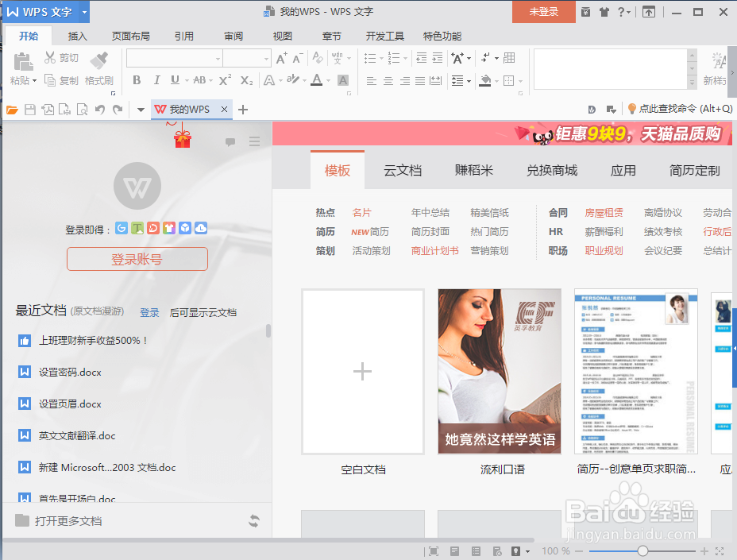Click the redo arrow
This screenshot has width=737, height=560.
[118, 110]
